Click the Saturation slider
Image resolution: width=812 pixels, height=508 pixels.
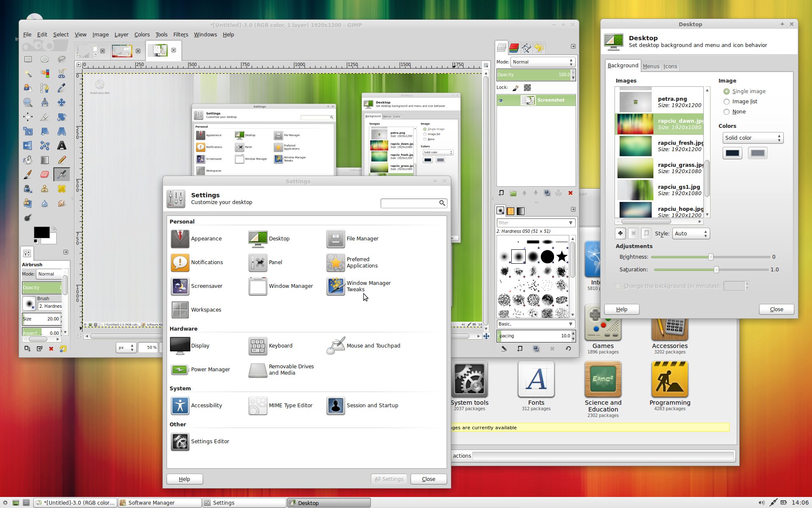pos(710,270)
